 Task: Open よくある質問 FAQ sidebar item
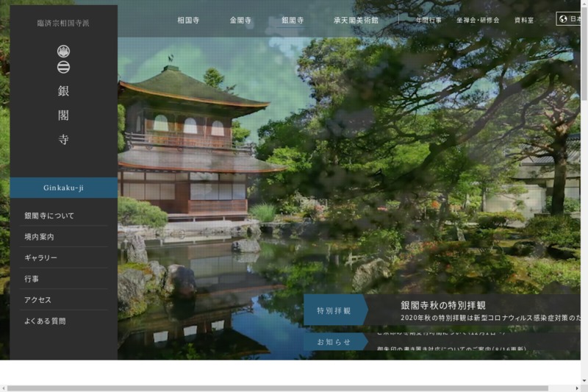coord(45,321)
